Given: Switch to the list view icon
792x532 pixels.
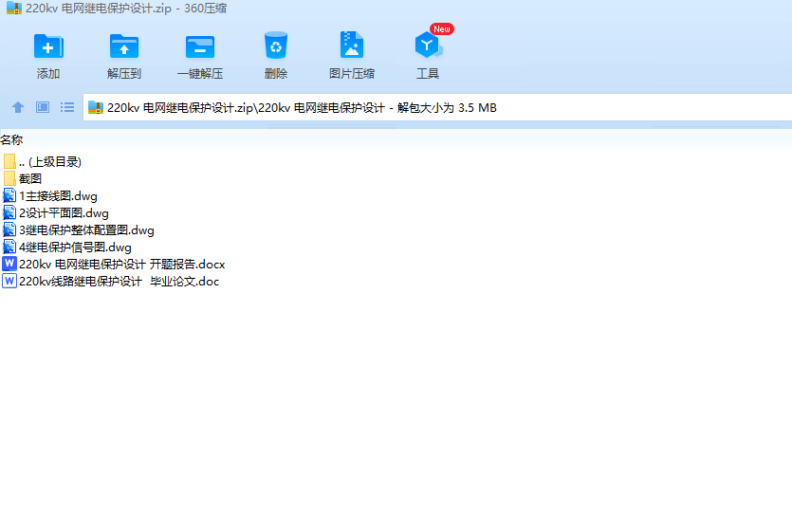Looking at the screenshot, I should pos(67,107).
